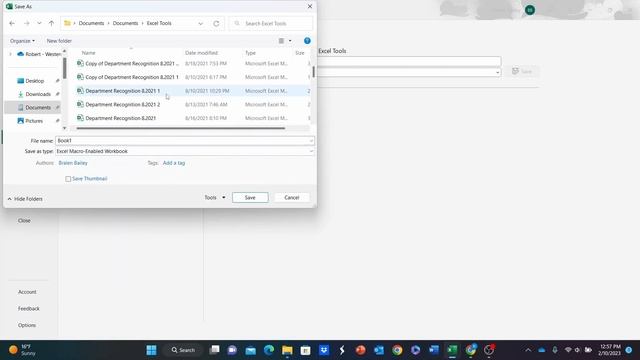Image resolution: width=640 pixels, height=360 pixels.
Task: Select Desktop in navigation pane
Action: (x=35, y=81)
